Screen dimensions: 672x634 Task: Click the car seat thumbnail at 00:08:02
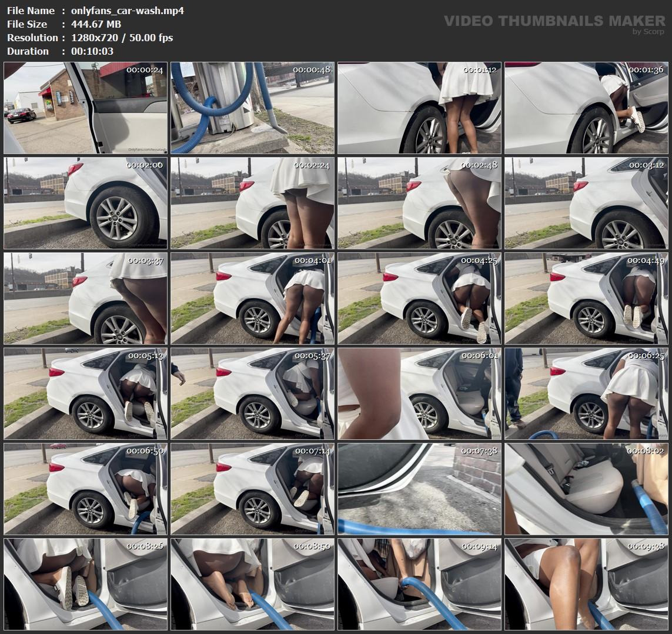click(x=586, y=489)
